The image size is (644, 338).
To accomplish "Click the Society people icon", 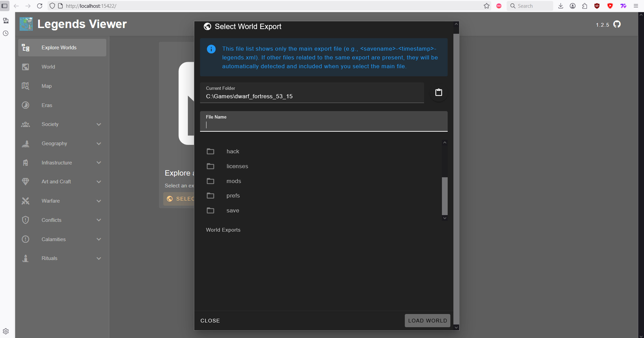I will 26,124.
